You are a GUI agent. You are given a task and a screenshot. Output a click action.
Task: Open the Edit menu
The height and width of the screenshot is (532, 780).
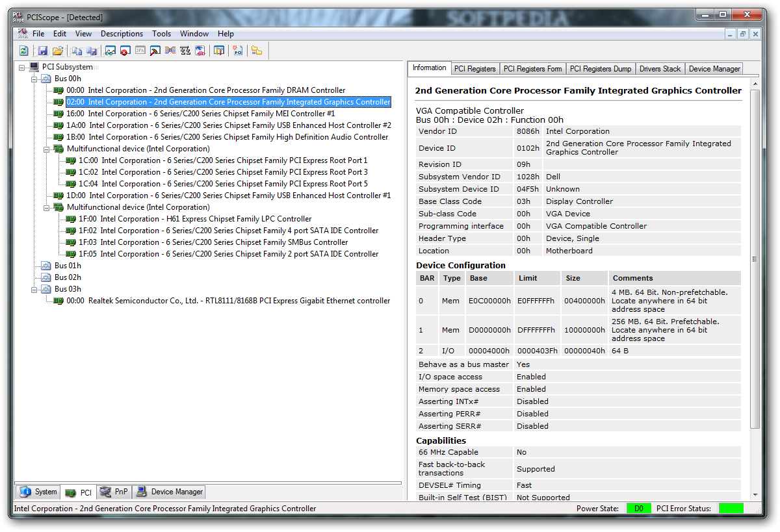[60, 34]
